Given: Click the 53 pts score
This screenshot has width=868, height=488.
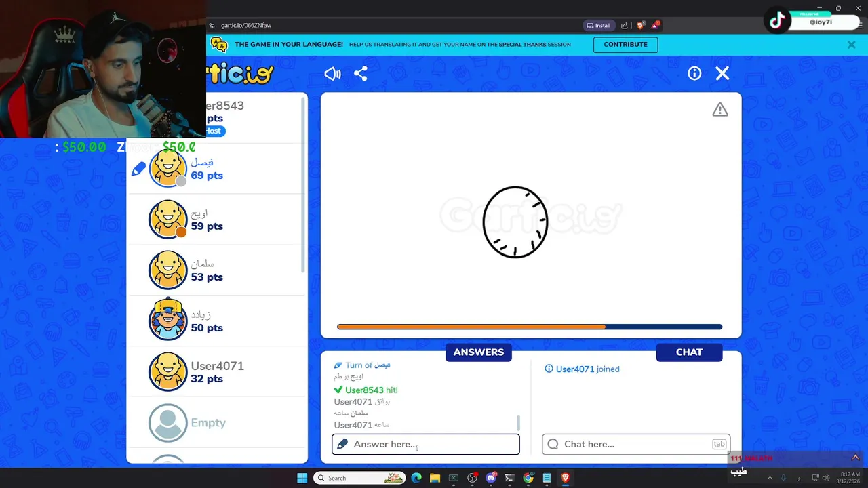Looking at the screenshot, I should (x=207, y=277).
